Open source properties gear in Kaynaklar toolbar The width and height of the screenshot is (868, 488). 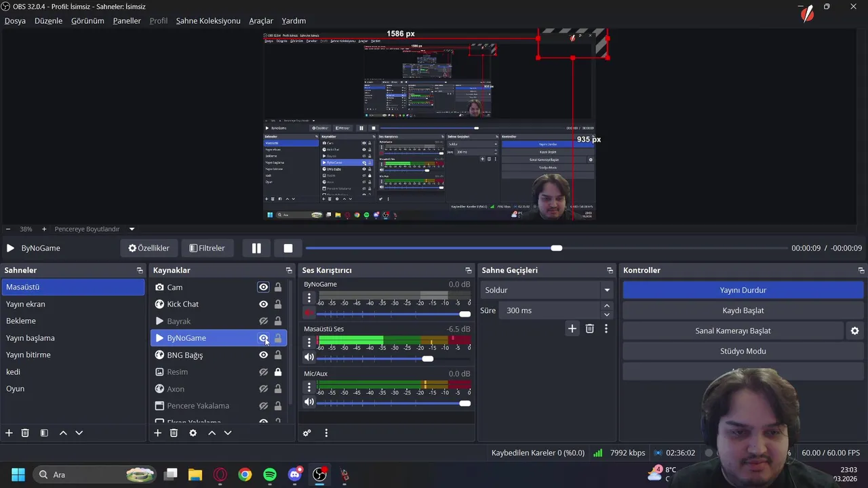tap(193, 433)
